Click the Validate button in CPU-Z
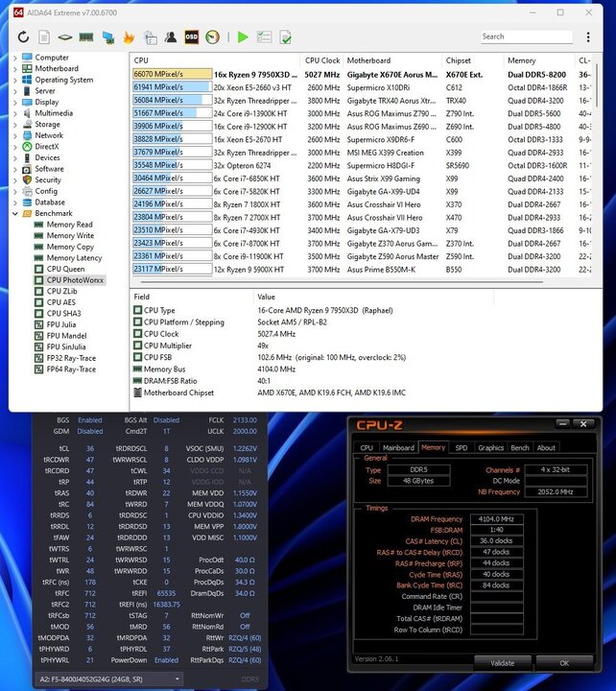Image resolution: width=616 pixels, height=691 pixels. point(502,662)
